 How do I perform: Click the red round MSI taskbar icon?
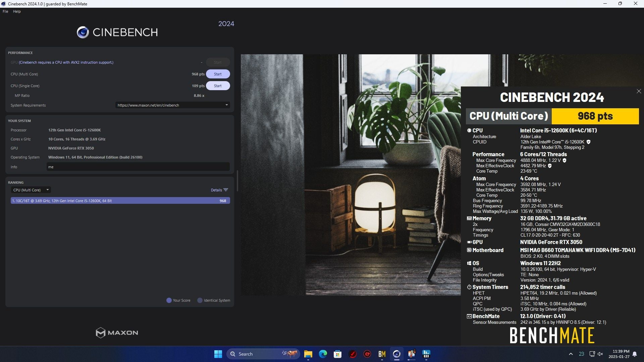pos(352,354)
